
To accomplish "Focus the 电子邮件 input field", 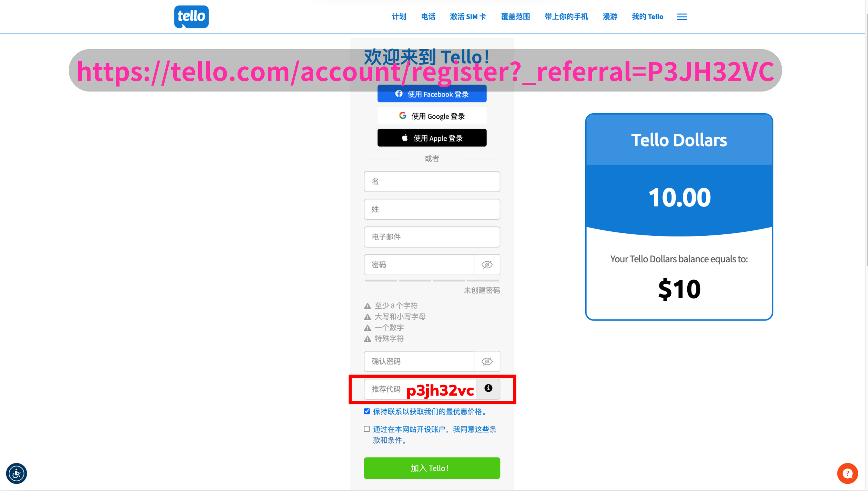I will [x=432, y=237].
